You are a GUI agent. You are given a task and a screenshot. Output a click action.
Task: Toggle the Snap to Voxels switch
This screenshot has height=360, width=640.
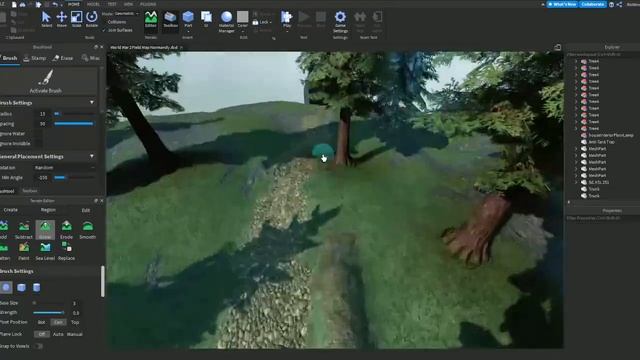[x=38, y=346]
